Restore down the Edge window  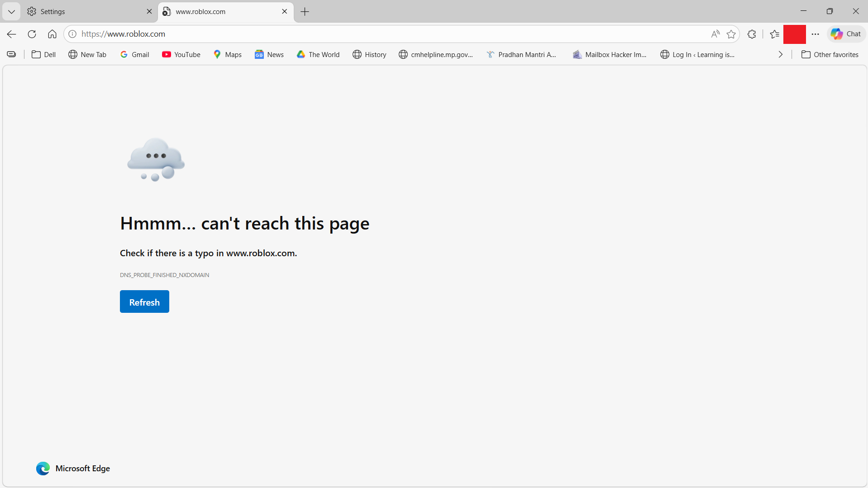tap(830, 11)
